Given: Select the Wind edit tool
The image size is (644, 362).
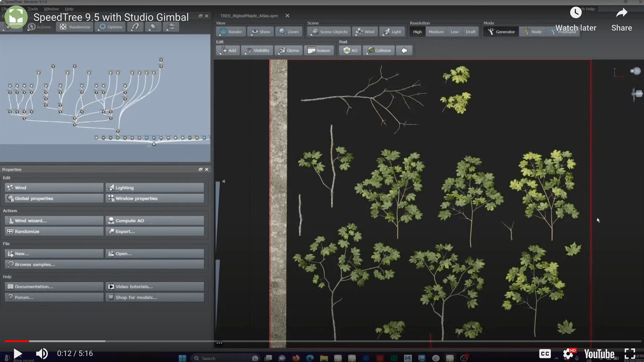Looking at the screenshot, I should (x=53, y=187).
